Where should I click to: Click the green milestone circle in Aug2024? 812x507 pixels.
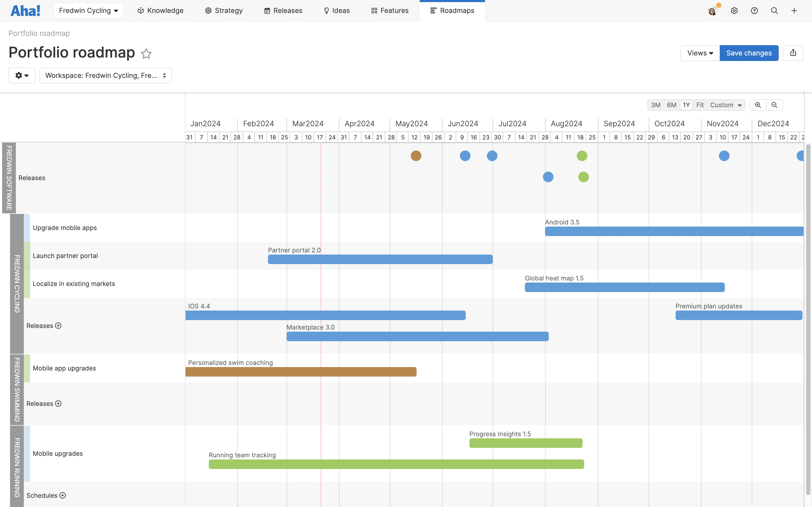coord(582,156)
